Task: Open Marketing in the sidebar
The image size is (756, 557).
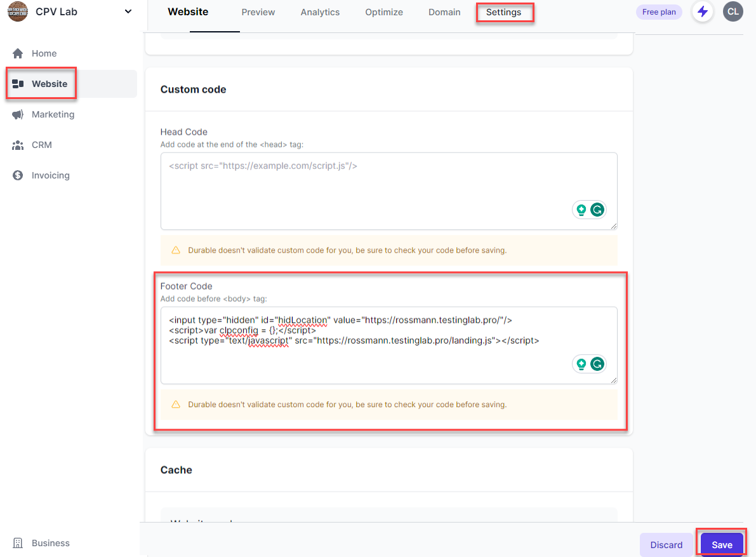Action: pyautogui.click(x=53, y=114)
